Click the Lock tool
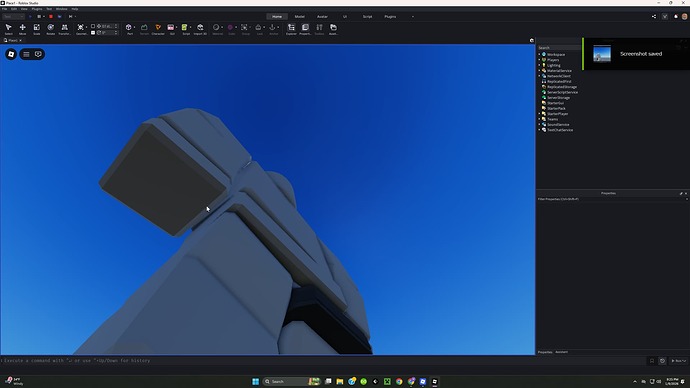The width and height of the screenshot is (690, 388). [259, 29]
